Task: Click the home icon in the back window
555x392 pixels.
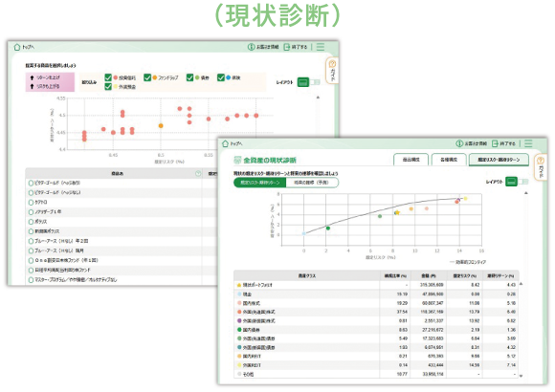Action: (16, 47)
